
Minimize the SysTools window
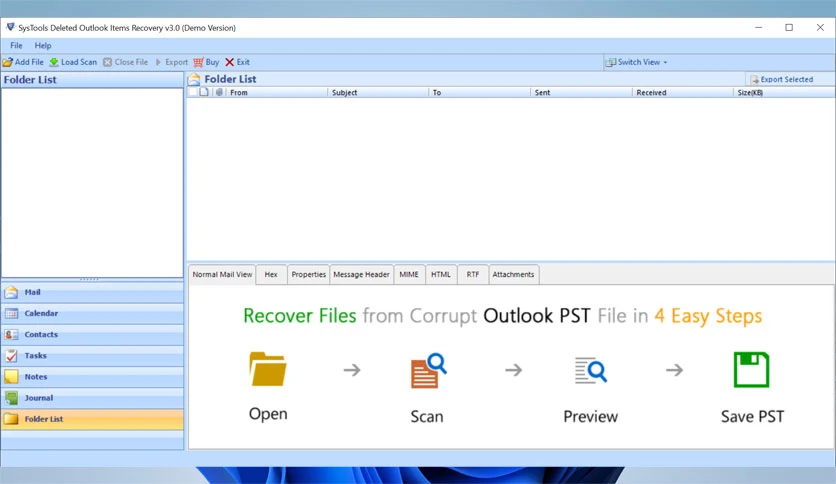(x=759, y=28)
